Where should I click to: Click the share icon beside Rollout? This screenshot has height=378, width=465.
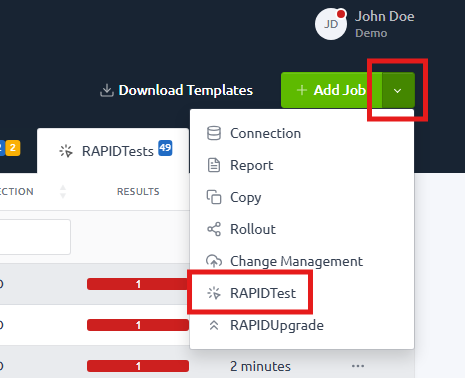point(214,229)
